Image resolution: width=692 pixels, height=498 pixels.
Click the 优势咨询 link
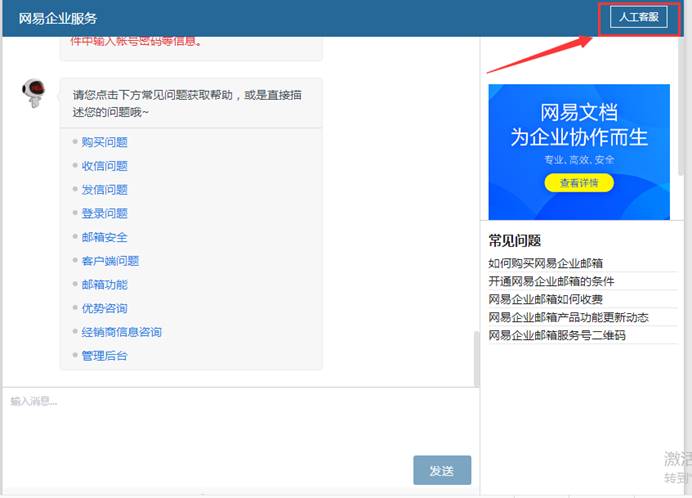(105, 309)
